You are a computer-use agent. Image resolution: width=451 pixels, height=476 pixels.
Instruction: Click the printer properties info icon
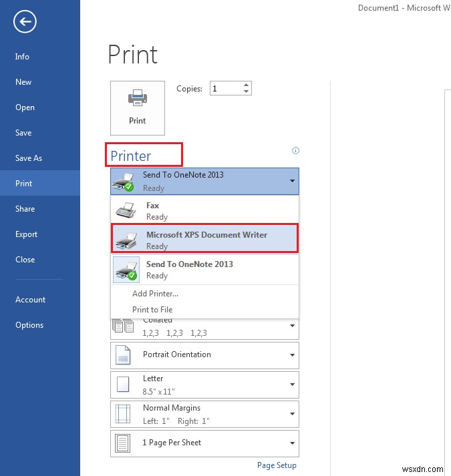point(295,151)
